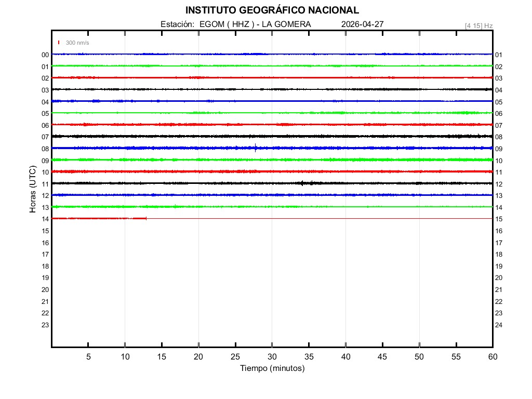Click the spike on the 08 hour trace
This screenshot has height=399, width=532.
point(256,147)
